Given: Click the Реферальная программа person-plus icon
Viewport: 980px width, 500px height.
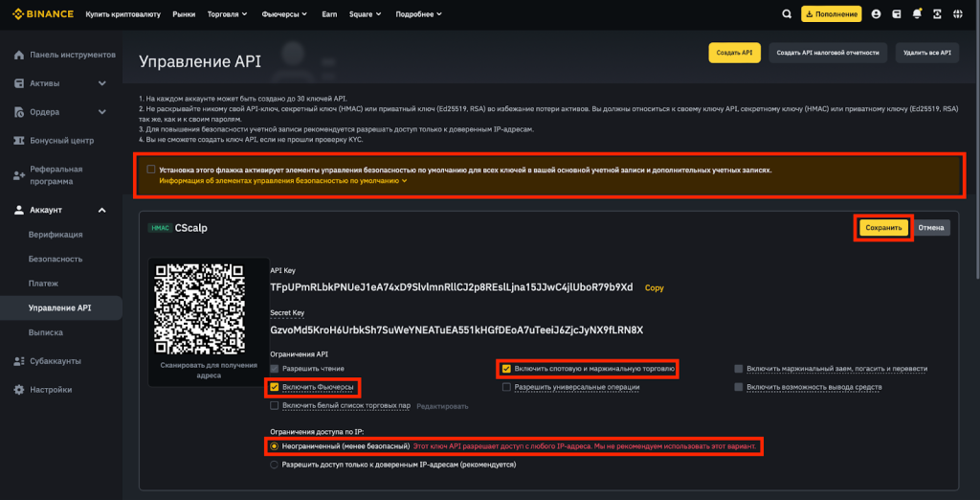Looking at the screenshot, I should pos(19,176).
